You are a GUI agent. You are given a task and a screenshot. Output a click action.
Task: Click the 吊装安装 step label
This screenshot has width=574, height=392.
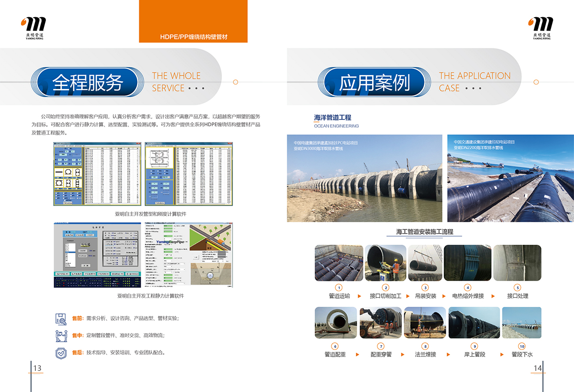pyautogui.click(x=425, y=296)
